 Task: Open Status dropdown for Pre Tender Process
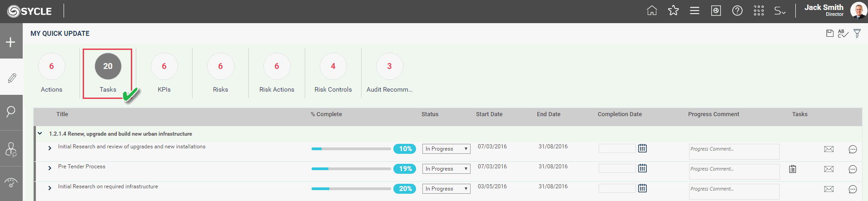click(x=446, y=169)
